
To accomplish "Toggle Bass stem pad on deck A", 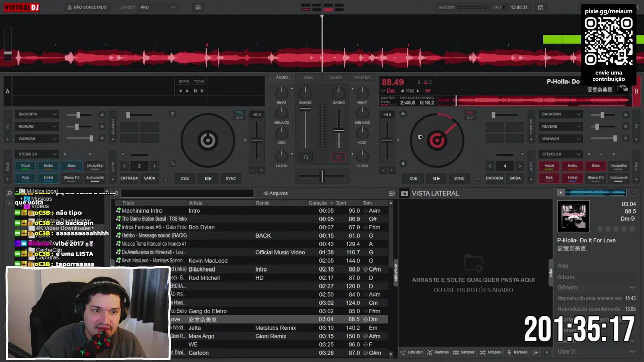I will click(71, 165).
